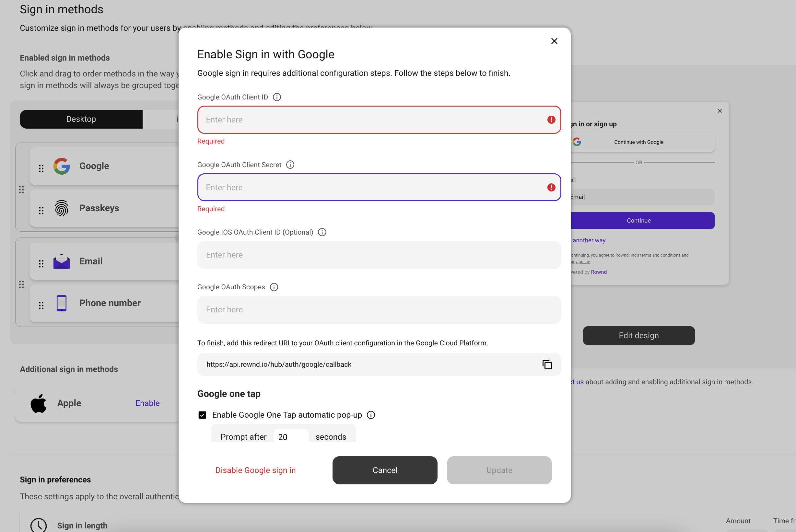796x532 pixels.
Task: Select the Desktop tab
Action: click(x=81, y=119)
